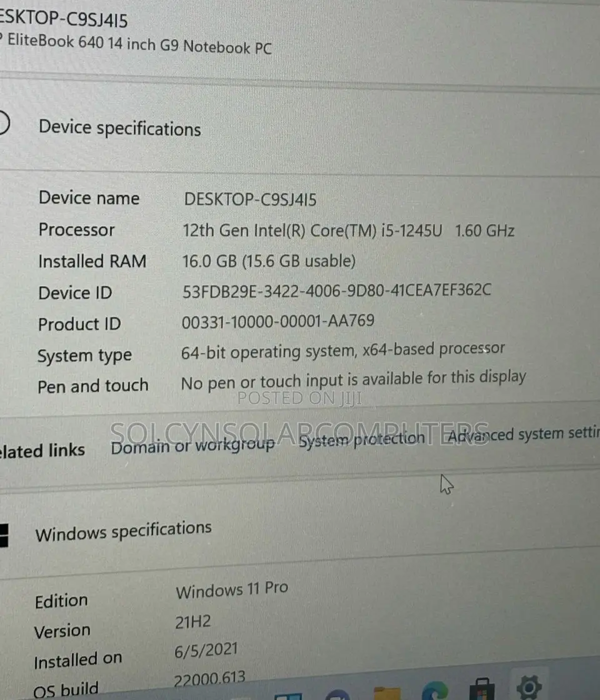This screenshot has height=700, width=600.
Task: Click the Installed RAM label
Action: (92, 261)
